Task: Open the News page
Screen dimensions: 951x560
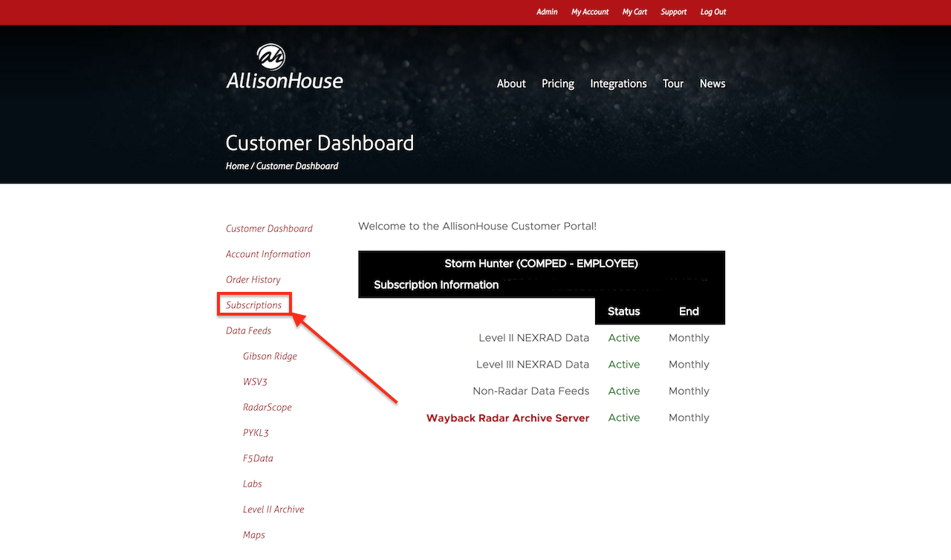Action: [713, 84]
